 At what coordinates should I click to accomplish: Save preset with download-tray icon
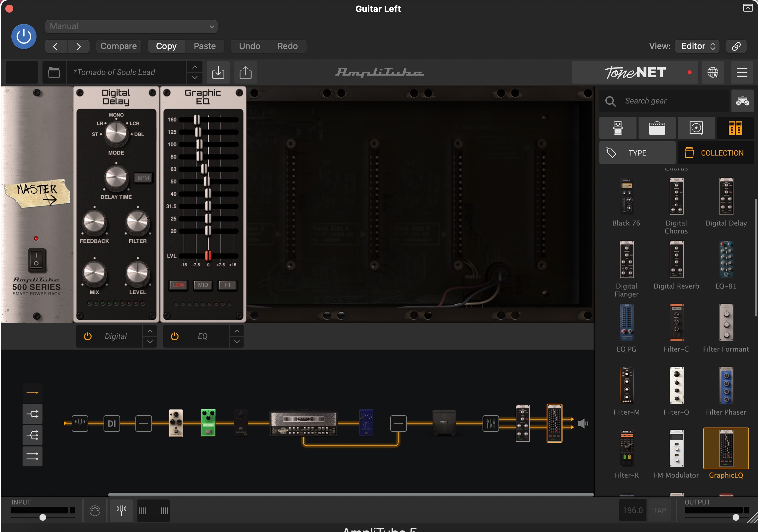click(218, 72)
